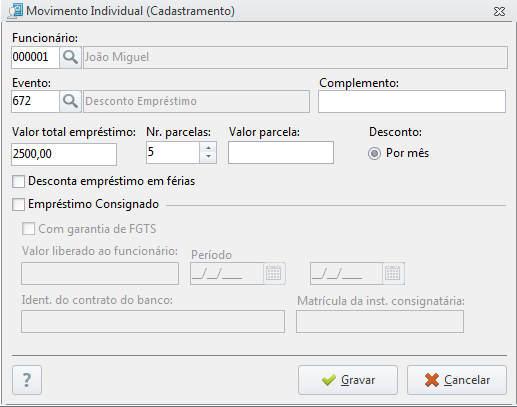The width and height of the screenshot is (517, 407).
Task: Open first Período calendar picker
Action: pyautogui.click(x=274, y=273)
